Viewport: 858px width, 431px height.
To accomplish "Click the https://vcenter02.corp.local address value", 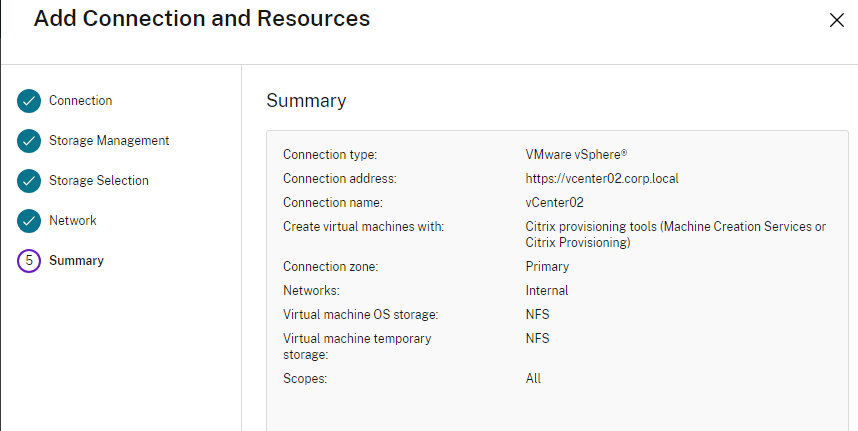I will [x=602, y=179].
